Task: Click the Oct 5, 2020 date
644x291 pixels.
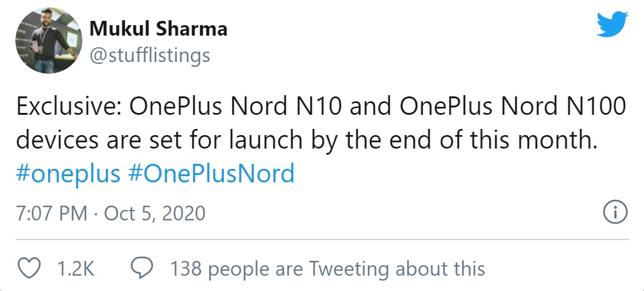Action: pyautogui.click(x=155, y=214)
